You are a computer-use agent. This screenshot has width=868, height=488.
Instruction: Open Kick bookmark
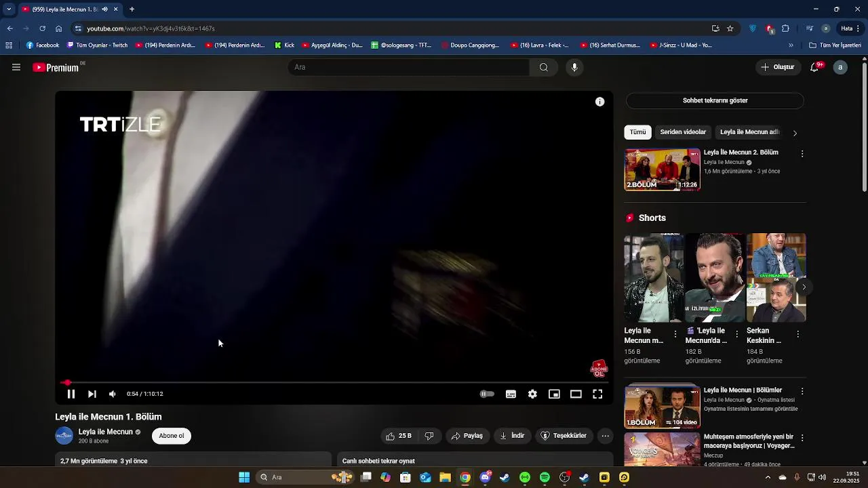285,45
